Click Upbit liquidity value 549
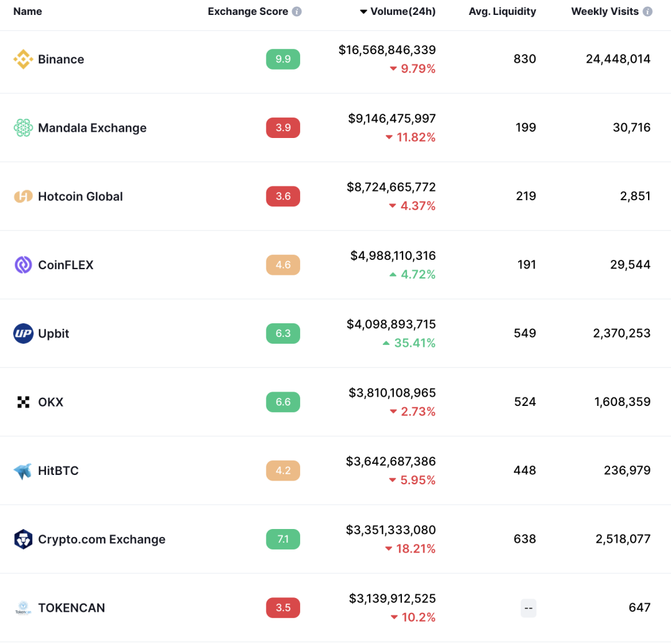The width and height of the screenshot is (671, 644). coord(524,333)
